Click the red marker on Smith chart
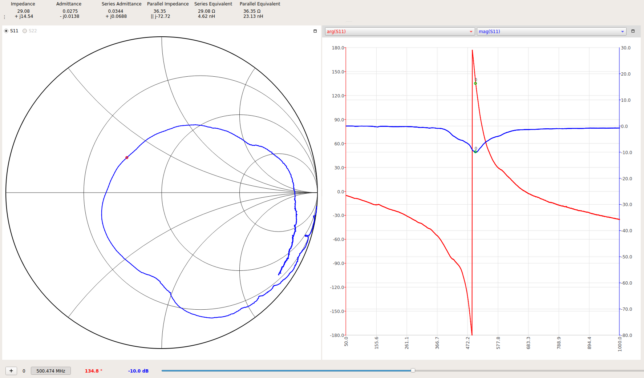The width and height of the screenshot is (644, 378). [127, 157]
